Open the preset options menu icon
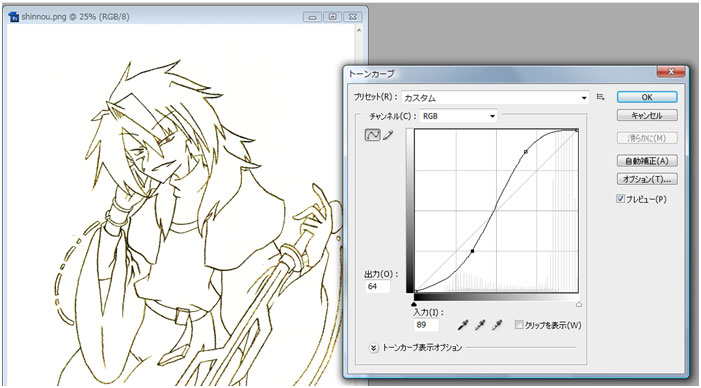The width and height of the screenshot is (701, 388). coord(600,97)
